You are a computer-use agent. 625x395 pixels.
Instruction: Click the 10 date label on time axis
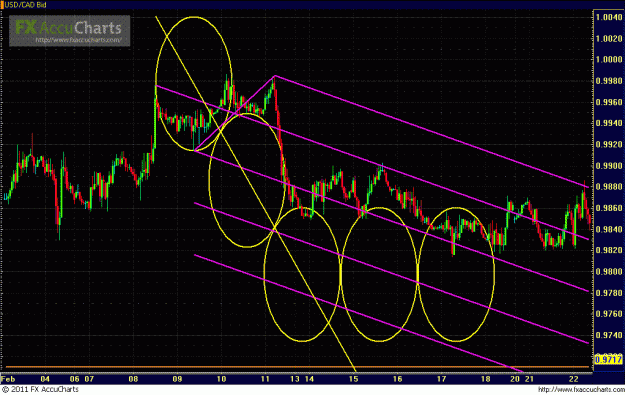pyautogui.click(x=221, y=379)
